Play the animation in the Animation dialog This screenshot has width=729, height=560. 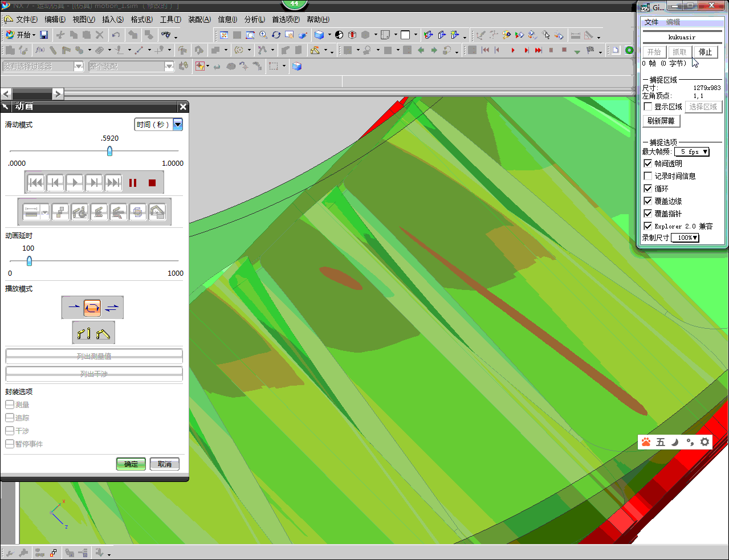click(74, 183)
